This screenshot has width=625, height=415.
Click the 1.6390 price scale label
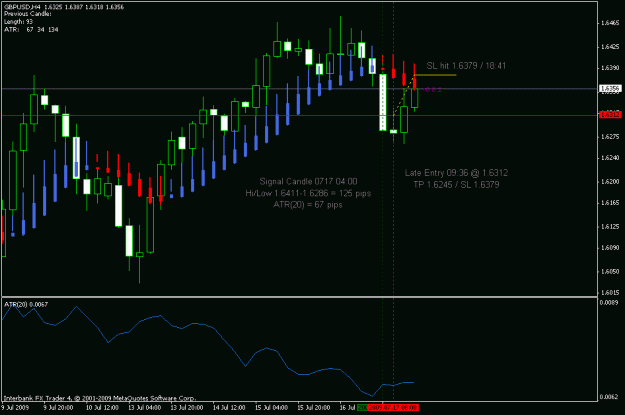pos(610,68)
